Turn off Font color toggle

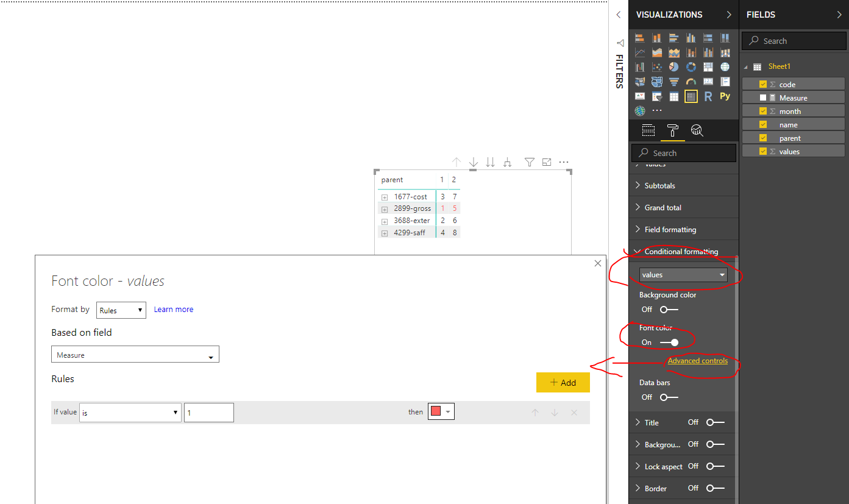point(669,343)
